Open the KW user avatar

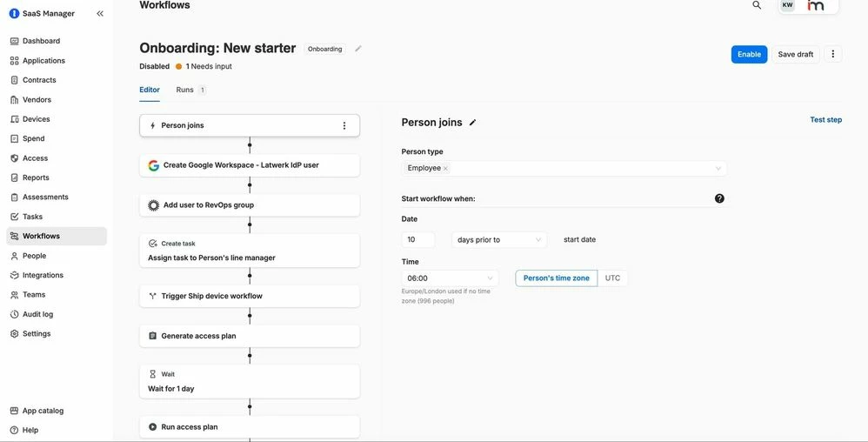[787, 5]
